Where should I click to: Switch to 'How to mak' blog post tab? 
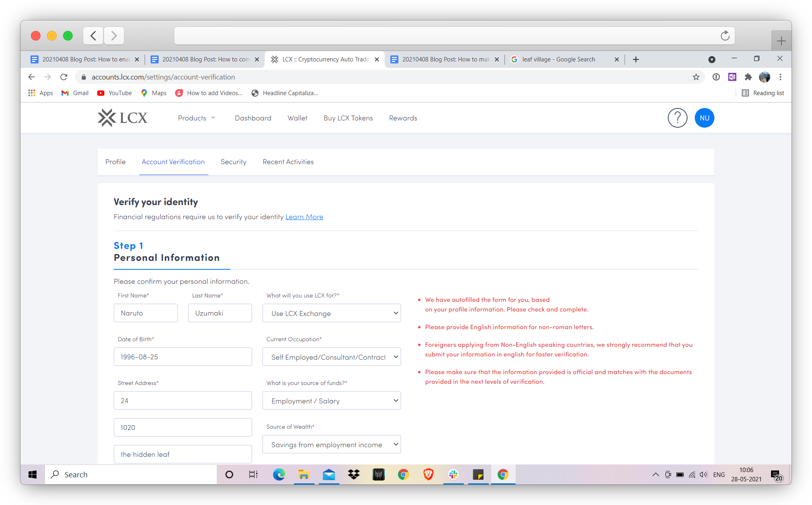click(x=444, y=59)
